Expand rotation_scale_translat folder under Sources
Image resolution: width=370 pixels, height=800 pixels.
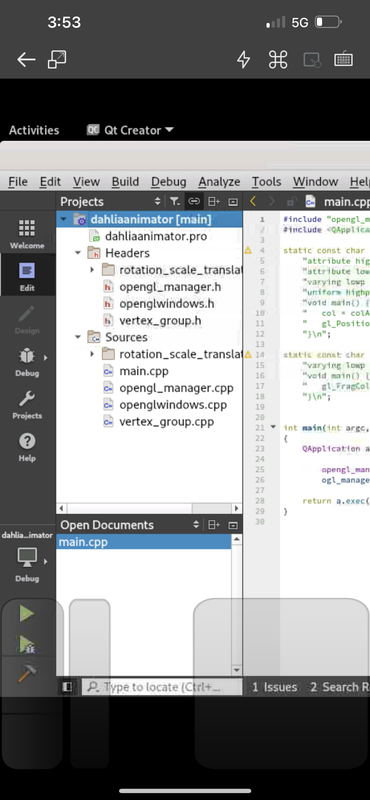tap(92, 354)
